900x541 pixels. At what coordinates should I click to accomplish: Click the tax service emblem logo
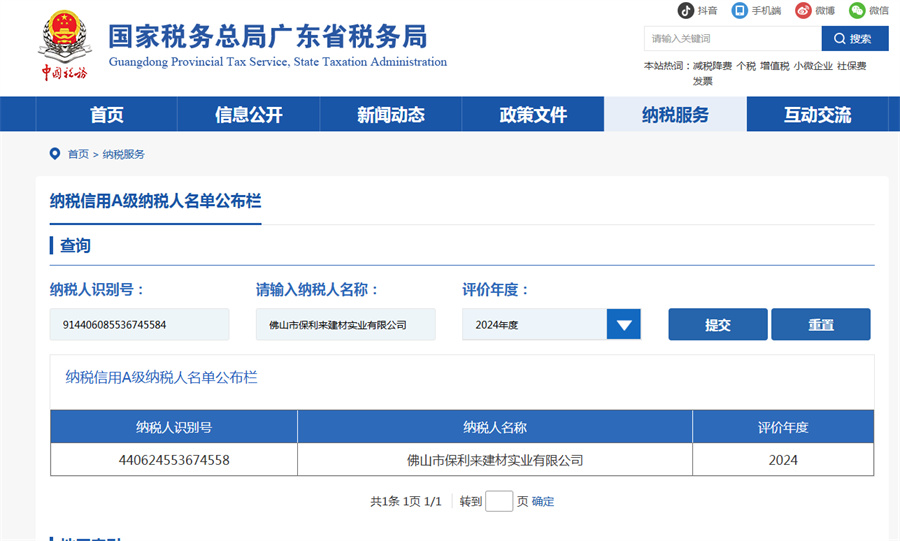point(64,46)
